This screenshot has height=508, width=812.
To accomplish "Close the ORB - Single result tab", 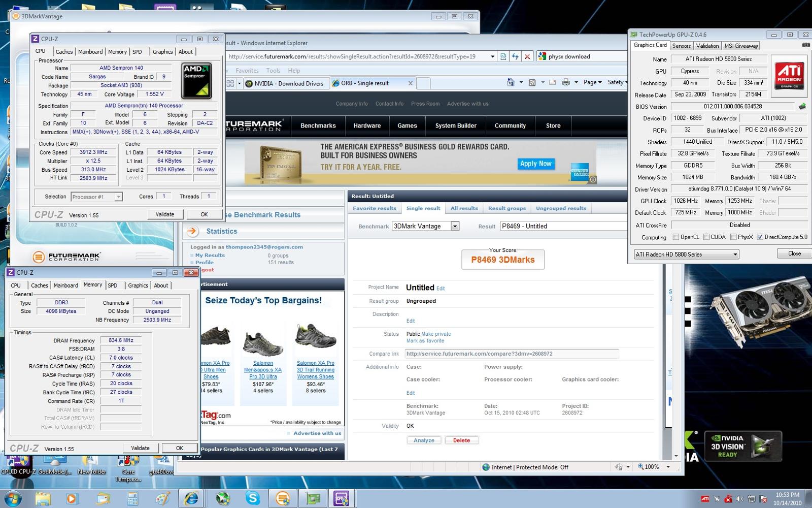I will click(x=411, y=83).
